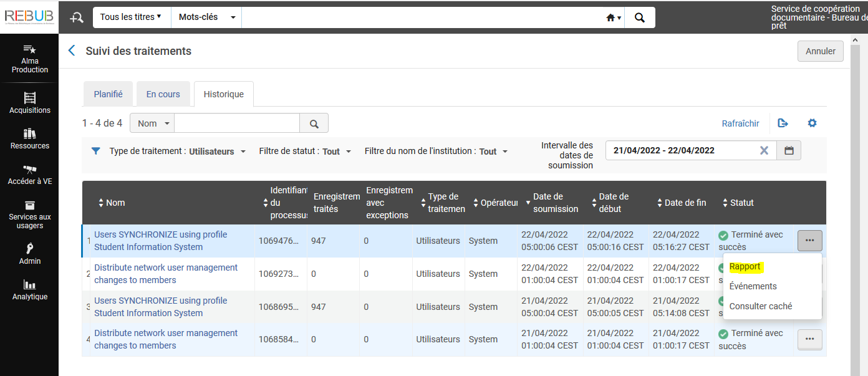Click the magnifier search button in top bar

640,17
